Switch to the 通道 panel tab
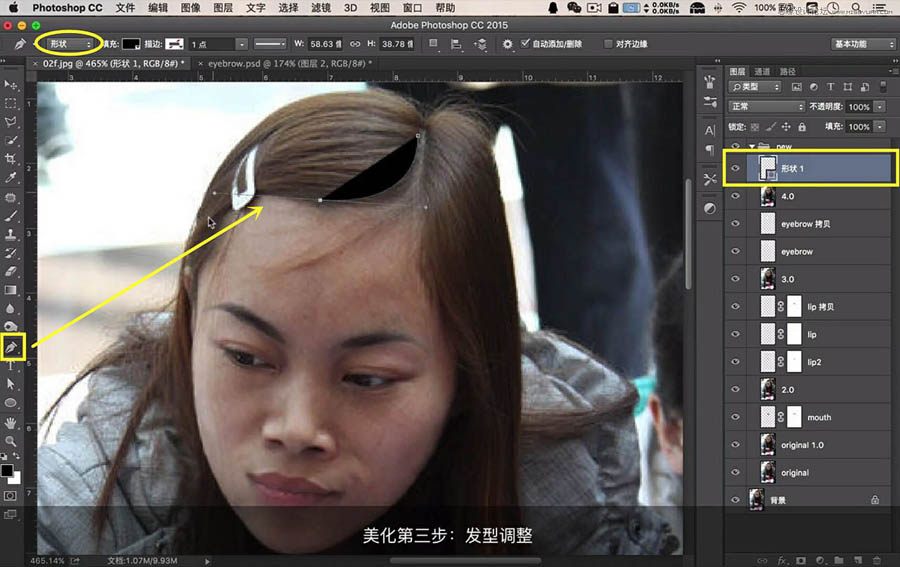The image size is (900, 567). click(x=762, y=71)
